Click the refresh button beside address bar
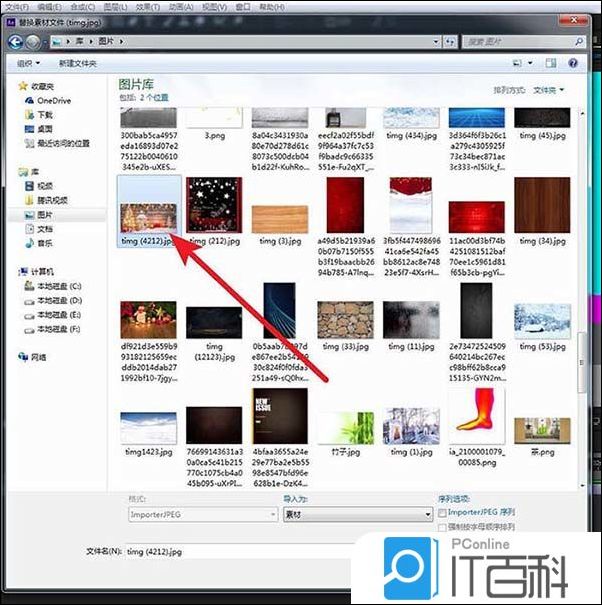 [x=450, y=42]
